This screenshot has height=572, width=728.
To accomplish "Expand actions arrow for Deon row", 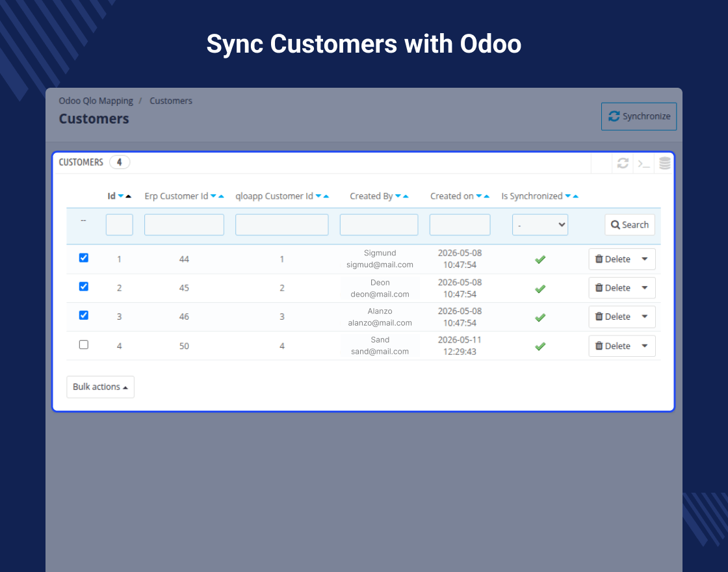I will tap(645, 288).
